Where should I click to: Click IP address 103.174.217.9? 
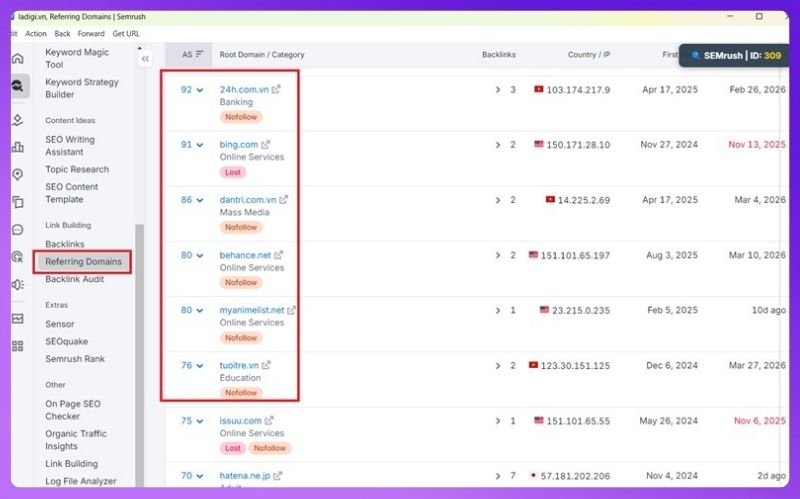[x=578, y=90]
